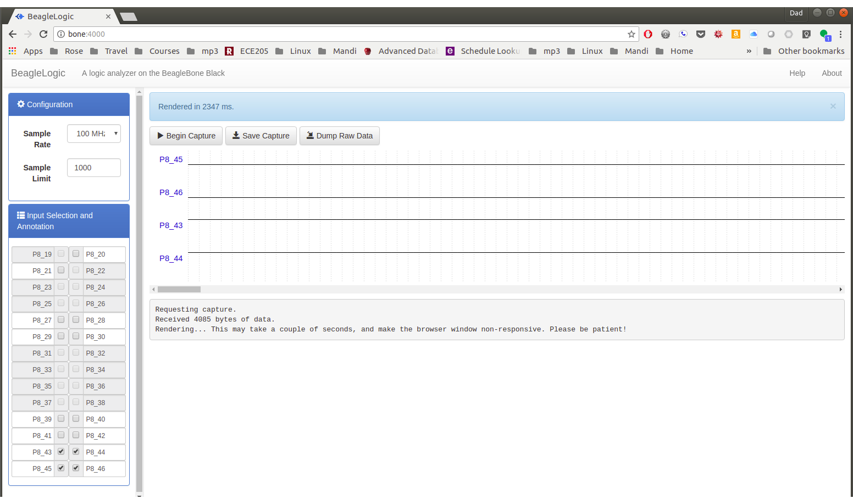Click the Dump Raw Data button

click(339, 136)
